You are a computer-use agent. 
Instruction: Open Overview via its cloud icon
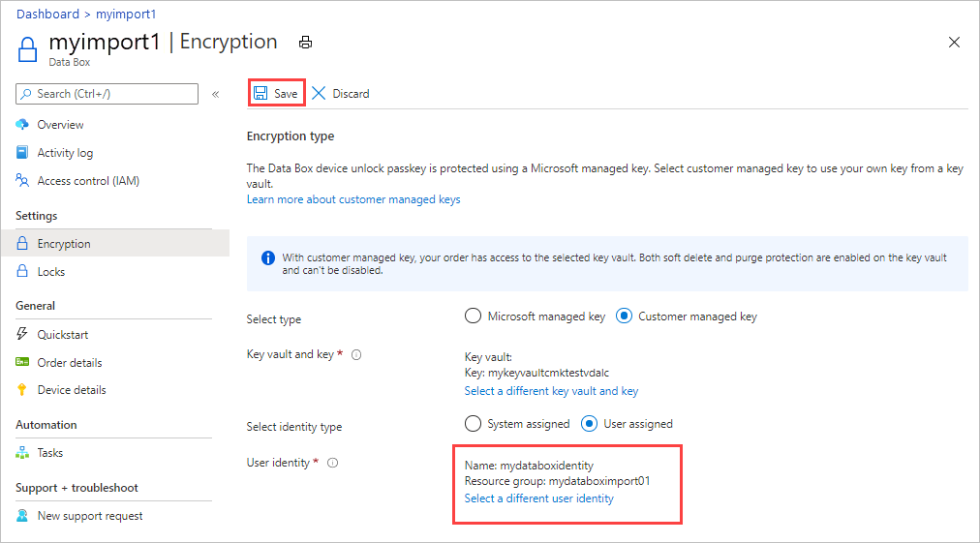22,124
